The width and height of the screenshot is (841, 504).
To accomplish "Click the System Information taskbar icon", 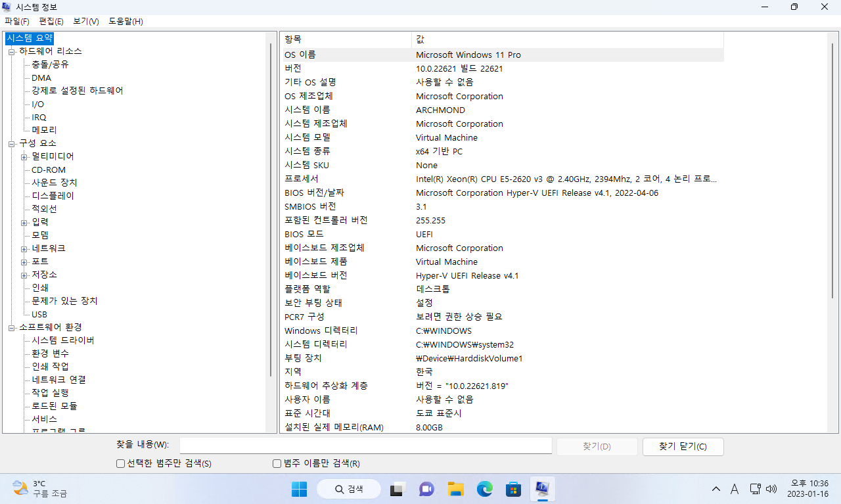I will tap(542, 489).
